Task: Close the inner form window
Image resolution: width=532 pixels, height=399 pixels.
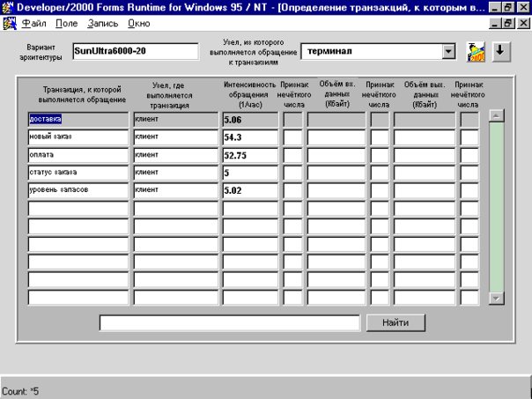Action: pyautogui.click(x=523, y=24)
